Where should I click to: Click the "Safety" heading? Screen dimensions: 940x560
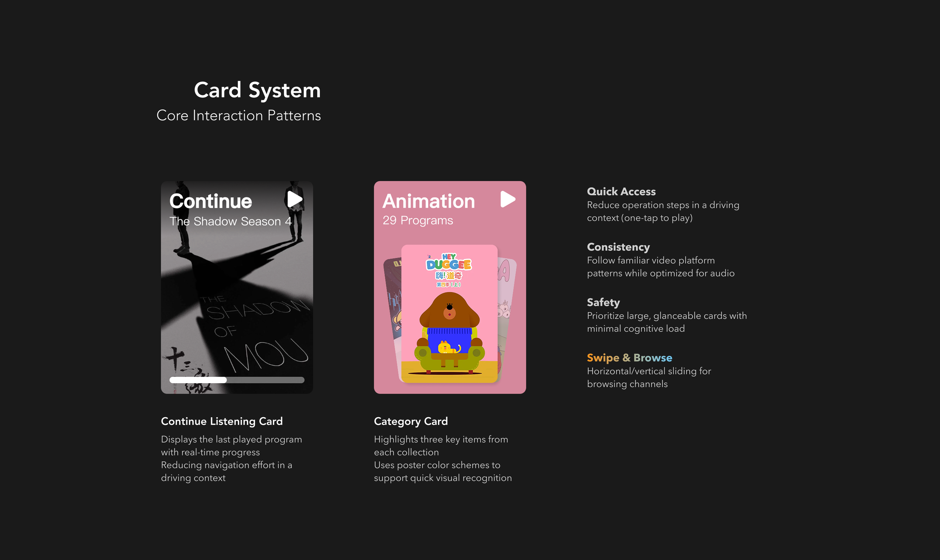tap(603, 302)
